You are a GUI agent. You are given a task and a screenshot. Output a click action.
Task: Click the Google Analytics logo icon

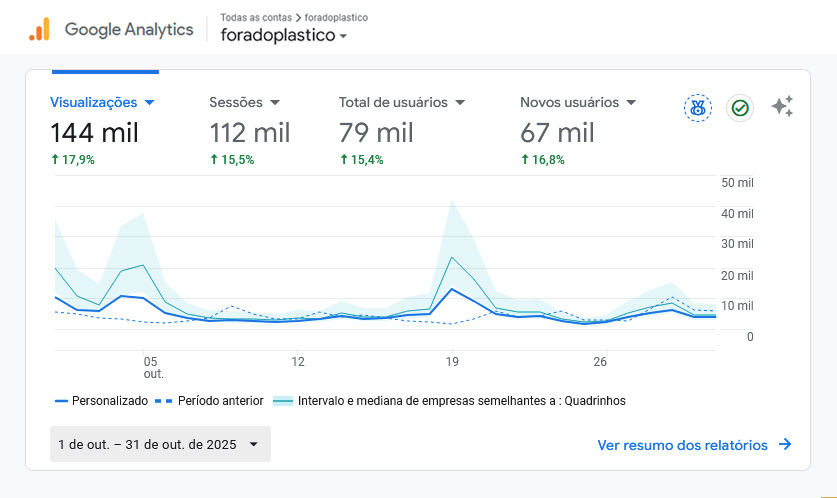point(39,30)
